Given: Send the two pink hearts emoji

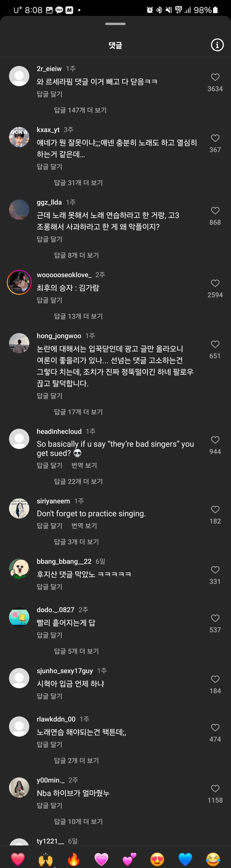Looking at the screenshot, I should 129,859.
